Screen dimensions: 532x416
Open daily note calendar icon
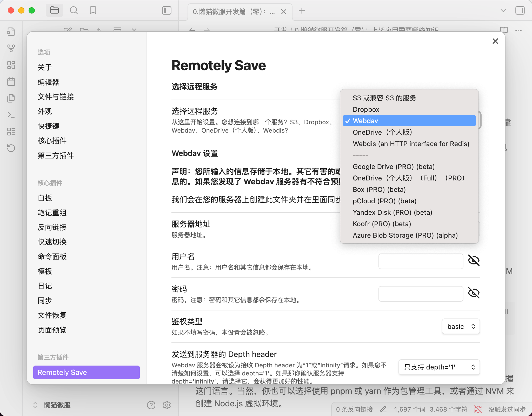(x=11, y=82)
